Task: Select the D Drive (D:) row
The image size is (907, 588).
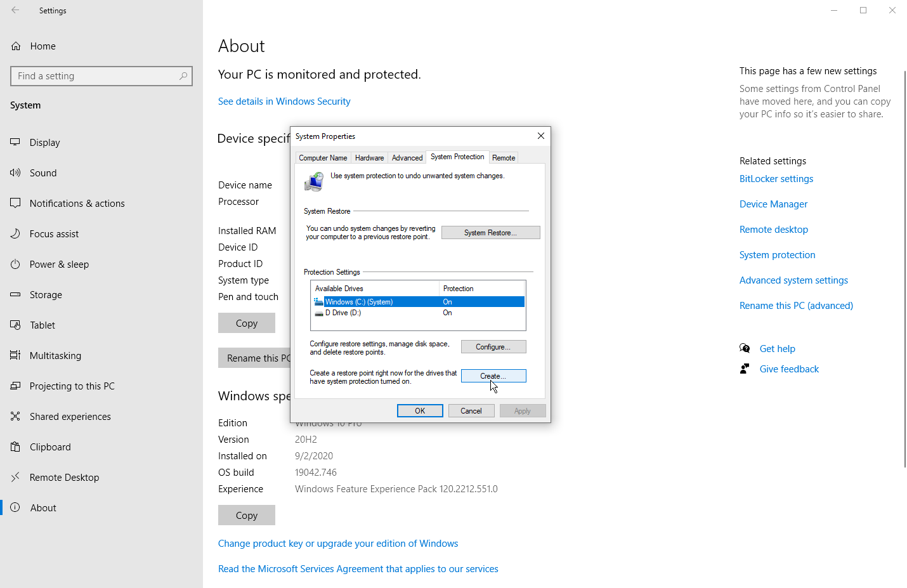Action: 419,313
